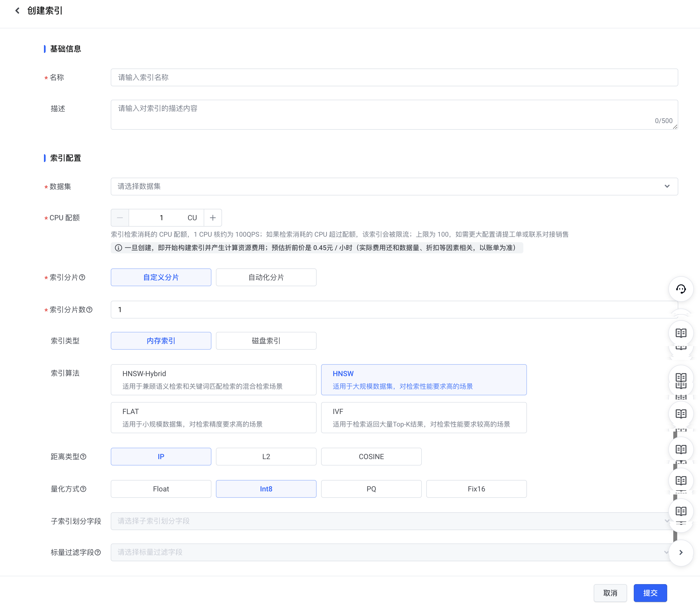Increase CPU quota with plus button
700x610 pixels.
click(x=213, y=218)
